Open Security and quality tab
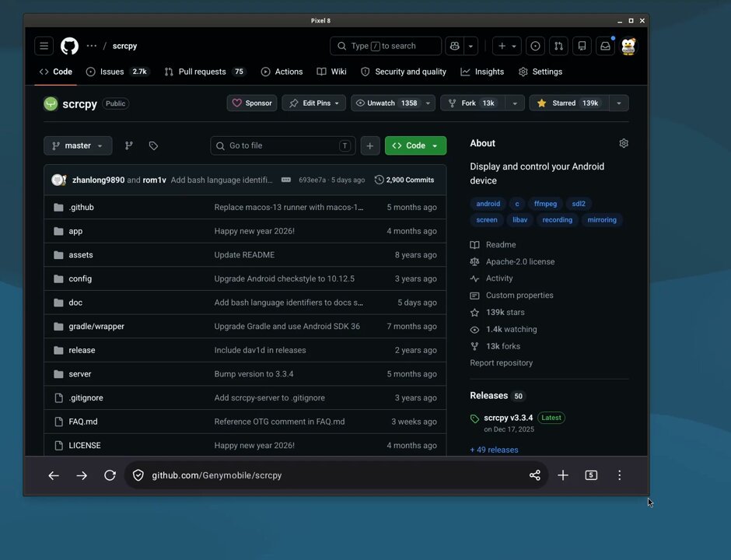Viewport: 731px width, 560px height. click(x=404, y=72)
